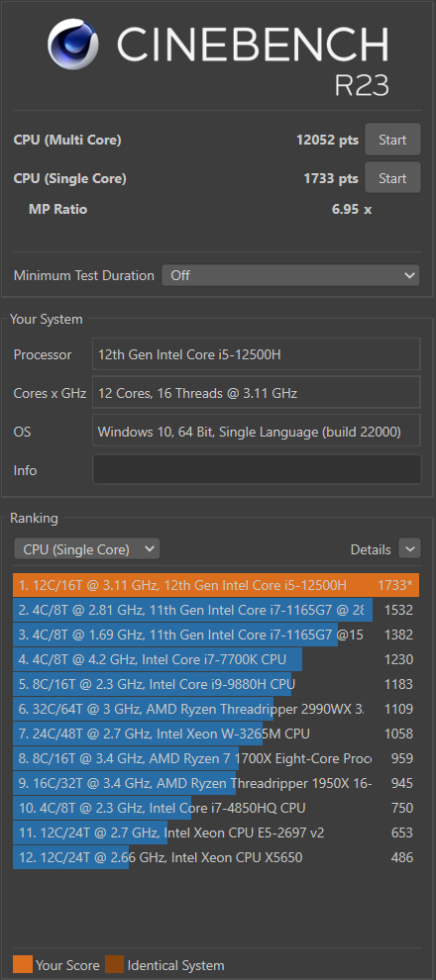Select ranking entry 1 Core i5-12500H
Image resolution: width=436 pixels, height=980 pixels.
pos(216,585)
